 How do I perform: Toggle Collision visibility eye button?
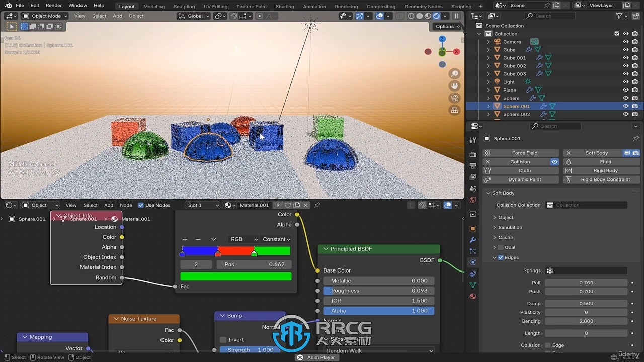554,162
